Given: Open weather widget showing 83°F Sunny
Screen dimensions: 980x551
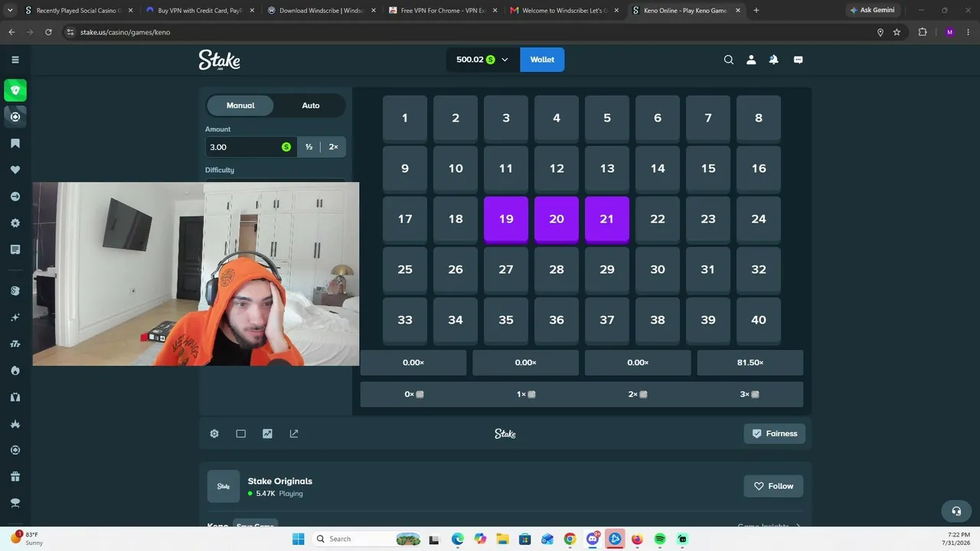Looking at the screenshot, I should [28, 539].
